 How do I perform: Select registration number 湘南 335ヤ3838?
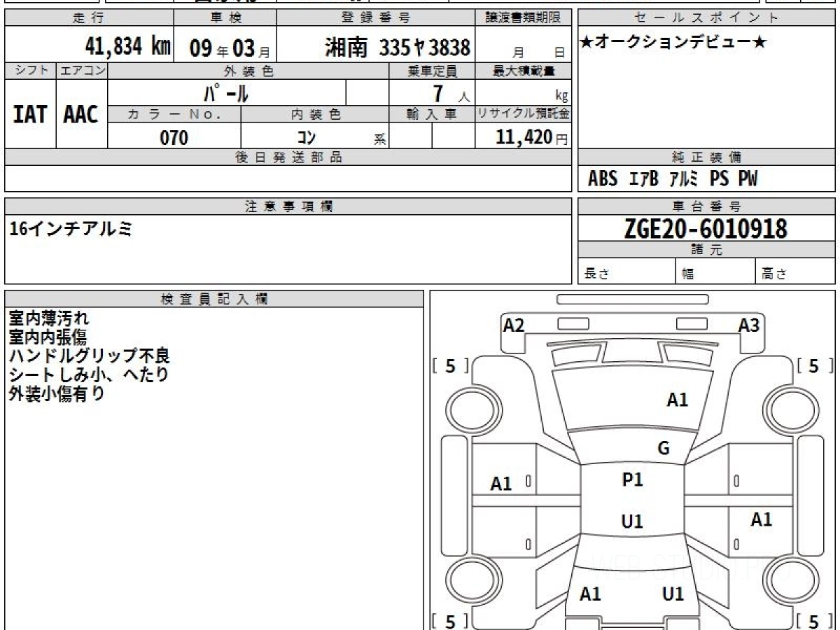pos(398,48)
